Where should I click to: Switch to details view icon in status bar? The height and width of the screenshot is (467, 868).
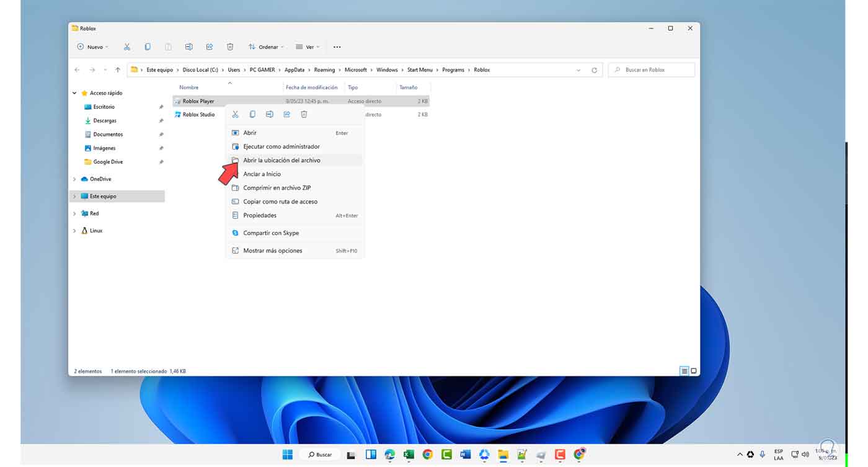point(684,371)
